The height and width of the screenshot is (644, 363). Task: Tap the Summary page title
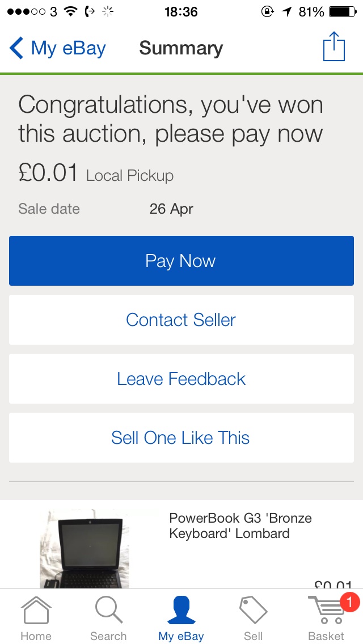(x=181, y=48)
